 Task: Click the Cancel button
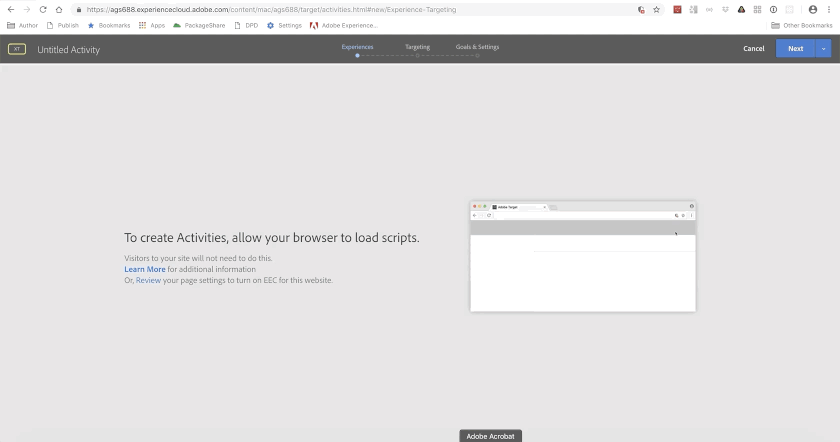(753, 49)
